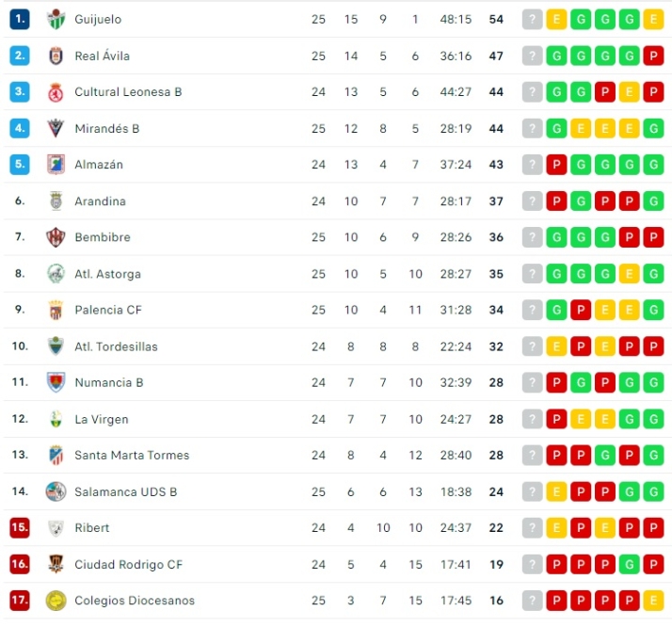Click the Almazán club crest icon
This screenshot has height=627, width=672.
tap(56, 165)
